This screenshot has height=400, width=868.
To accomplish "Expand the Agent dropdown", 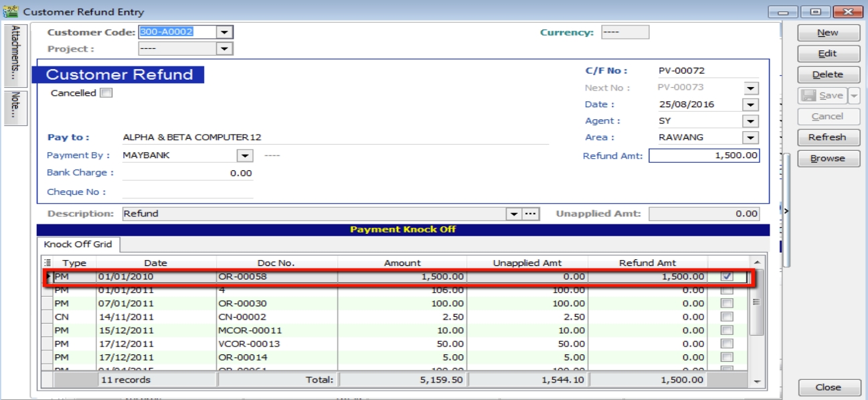I will [751, 121].
